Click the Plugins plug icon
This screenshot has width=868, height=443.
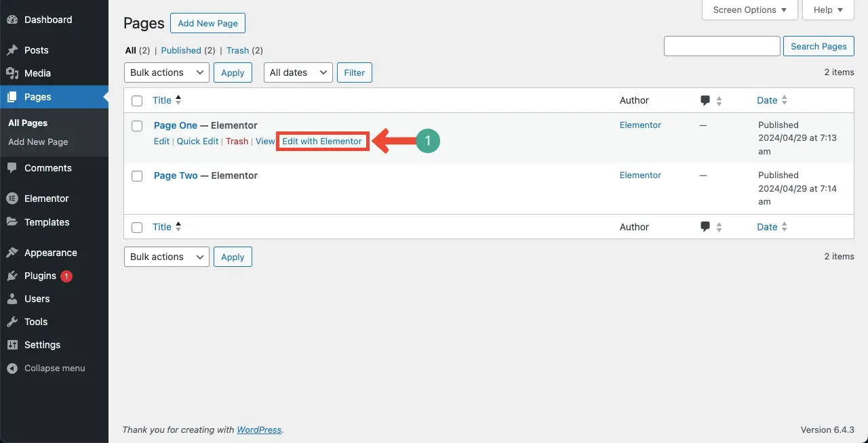(x=12, y=276)
